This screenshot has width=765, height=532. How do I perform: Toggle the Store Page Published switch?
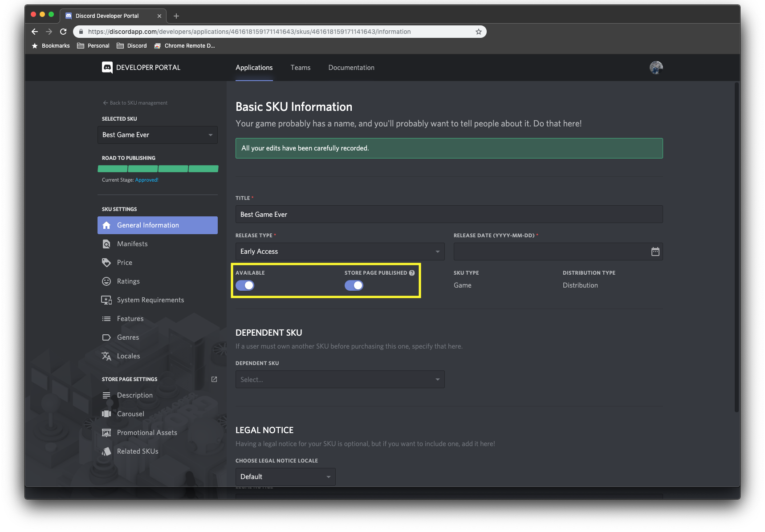click(x=354, y=285)
